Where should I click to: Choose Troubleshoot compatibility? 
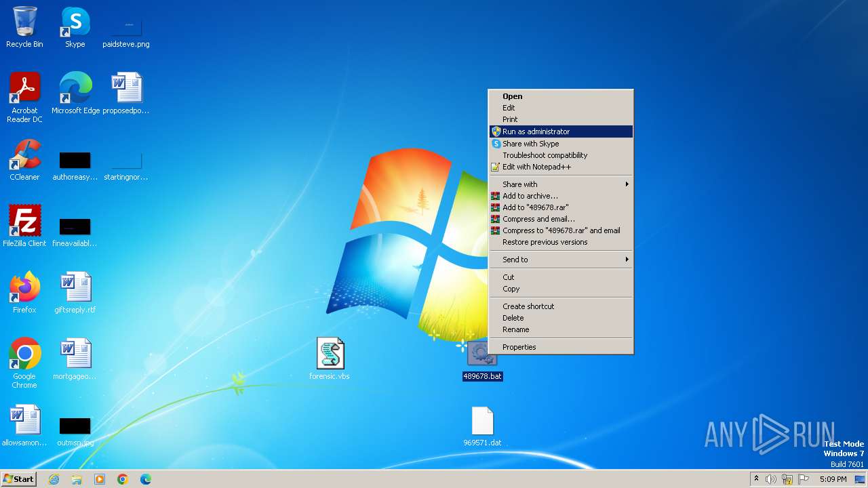(561, 155)
